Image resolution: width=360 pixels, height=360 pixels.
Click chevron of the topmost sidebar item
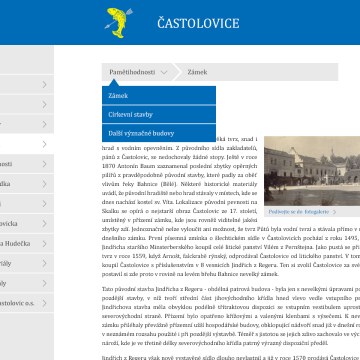44,85
